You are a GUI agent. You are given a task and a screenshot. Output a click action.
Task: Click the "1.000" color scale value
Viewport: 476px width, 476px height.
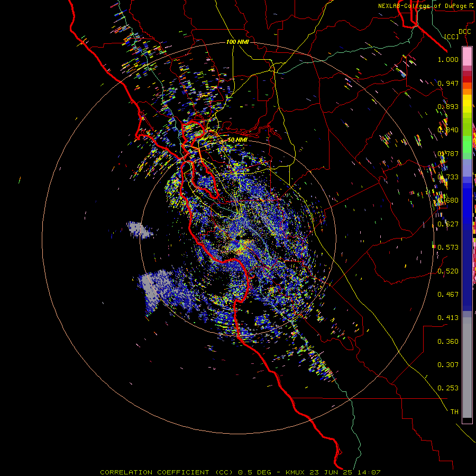point(448,59)
